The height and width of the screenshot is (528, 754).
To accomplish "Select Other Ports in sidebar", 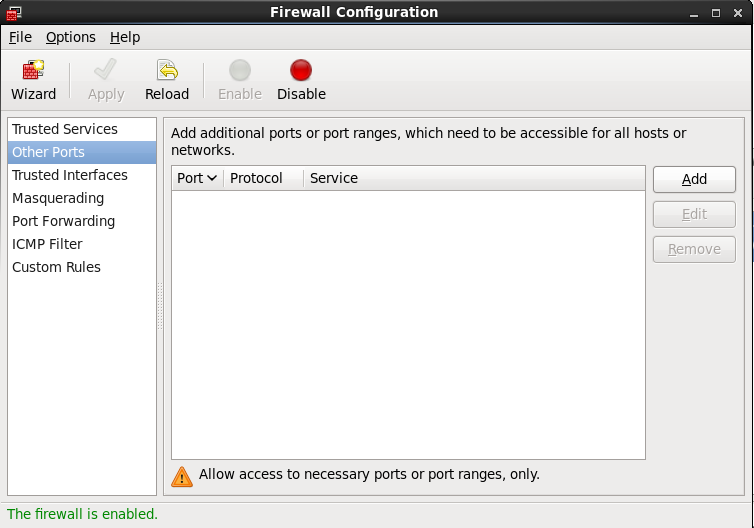I will (82, 152).
